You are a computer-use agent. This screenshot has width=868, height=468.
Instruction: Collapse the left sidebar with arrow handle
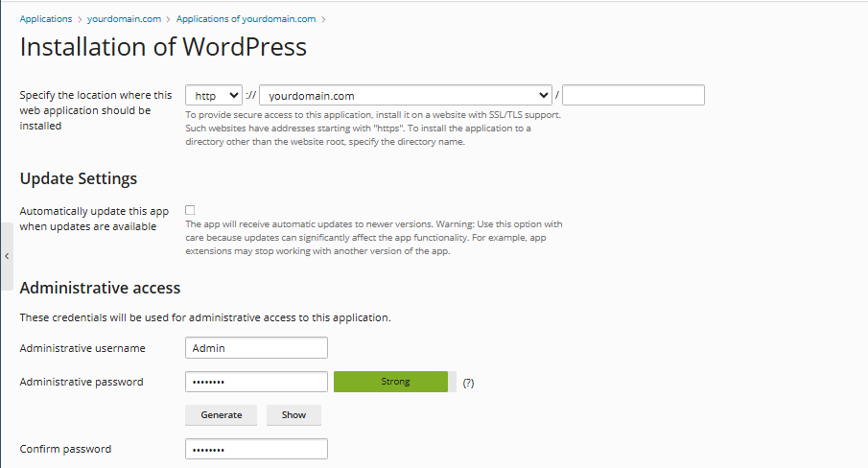pos(7,256)
